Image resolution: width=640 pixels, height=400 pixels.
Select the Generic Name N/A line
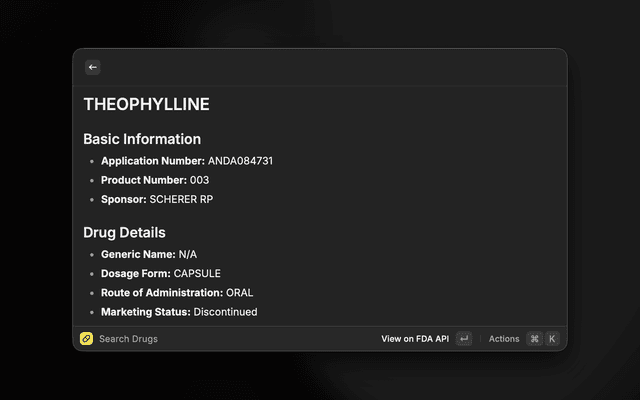click(149, 255)
